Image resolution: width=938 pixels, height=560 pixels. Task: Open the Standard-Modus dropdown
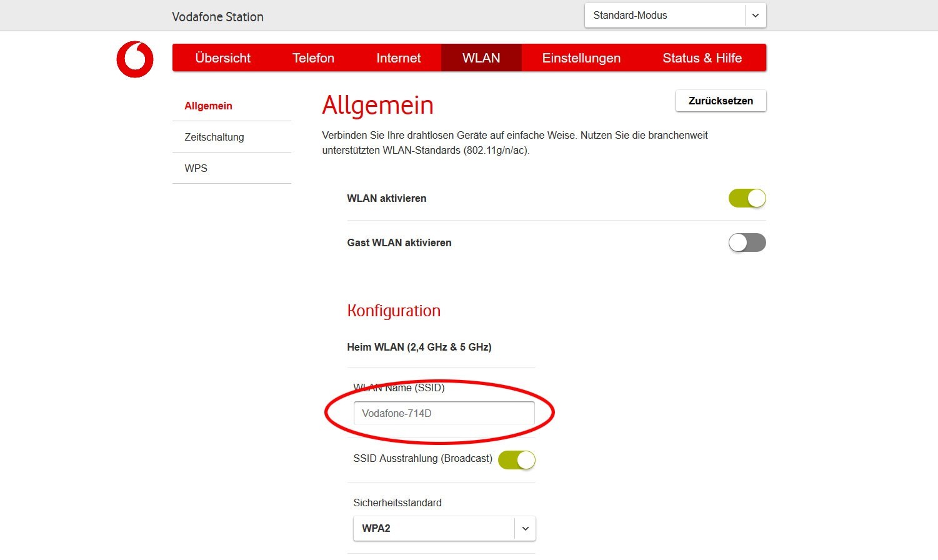pyautogui.click(x=675, y=16)
